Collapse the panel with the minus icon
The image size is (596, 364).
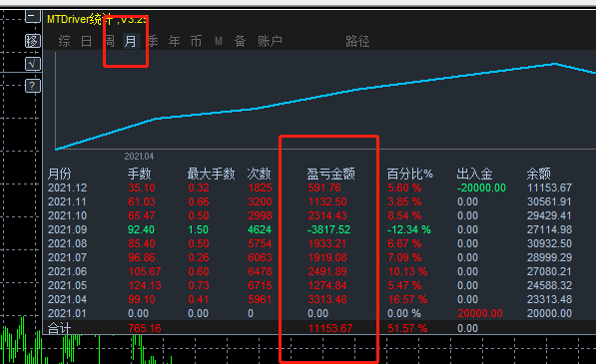coord(32,17)
